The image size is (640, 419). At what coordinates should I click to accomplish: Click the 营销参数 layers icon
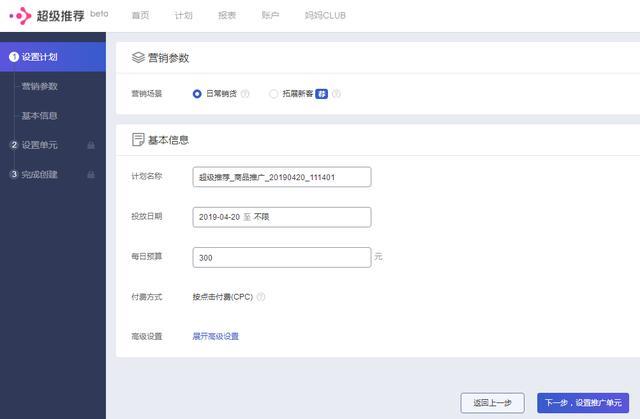point(138,58)
